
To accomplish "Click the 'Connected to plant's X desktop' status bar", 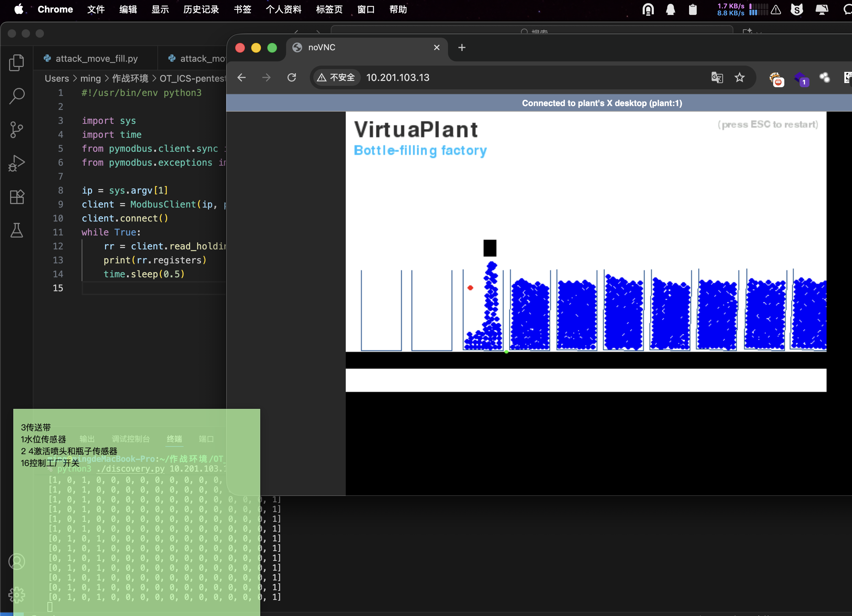I will 602,103.
